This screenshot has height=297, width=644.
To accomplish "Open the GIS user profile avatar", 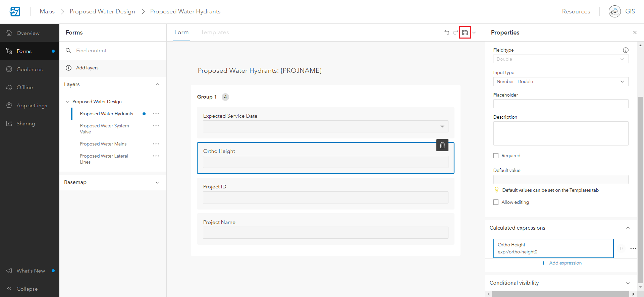I will point(614,11).
